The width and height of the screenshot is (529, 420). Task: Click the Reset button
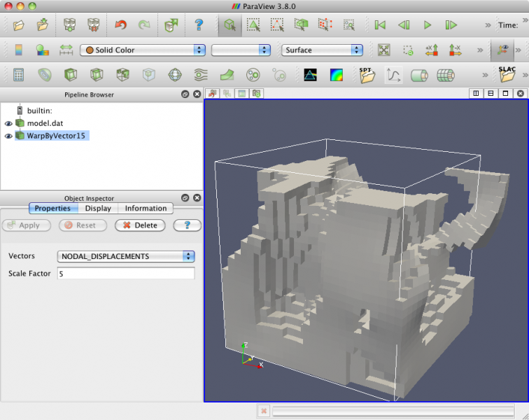[83, 225]
